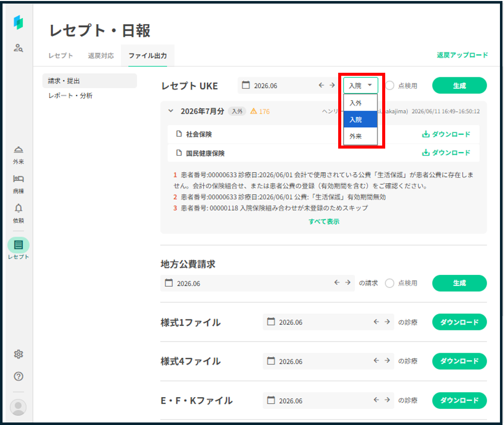Go to next month for E・F・Kファイル
504x425 pixels.
pyautogui.click(x=387, y=400)
